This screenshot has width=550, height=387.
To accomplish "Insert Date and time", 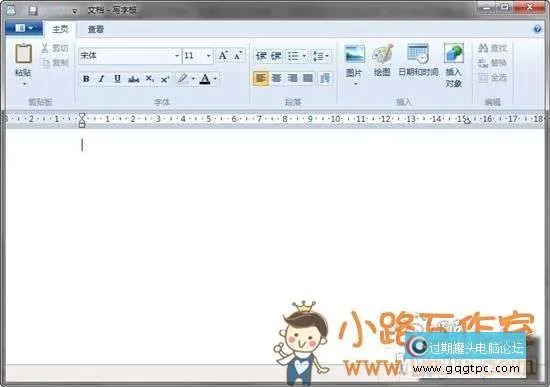I will [418, 60].
